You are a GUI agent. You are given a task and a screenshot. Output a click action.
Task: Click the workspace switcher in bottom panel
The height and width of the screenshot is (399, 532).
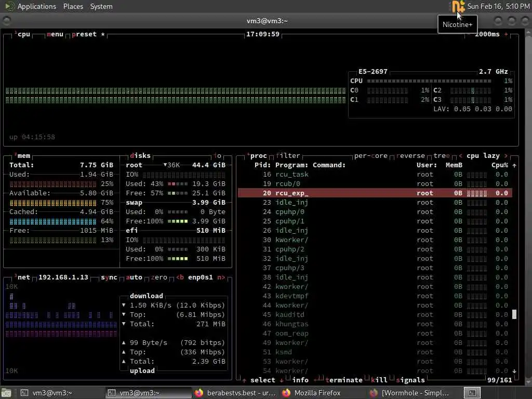(x=472, y=393)
